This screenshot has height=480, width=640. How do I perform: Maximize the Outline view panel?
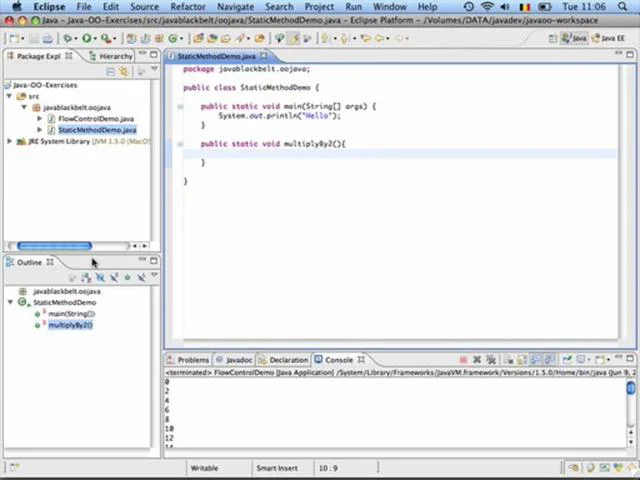point(153,261)
